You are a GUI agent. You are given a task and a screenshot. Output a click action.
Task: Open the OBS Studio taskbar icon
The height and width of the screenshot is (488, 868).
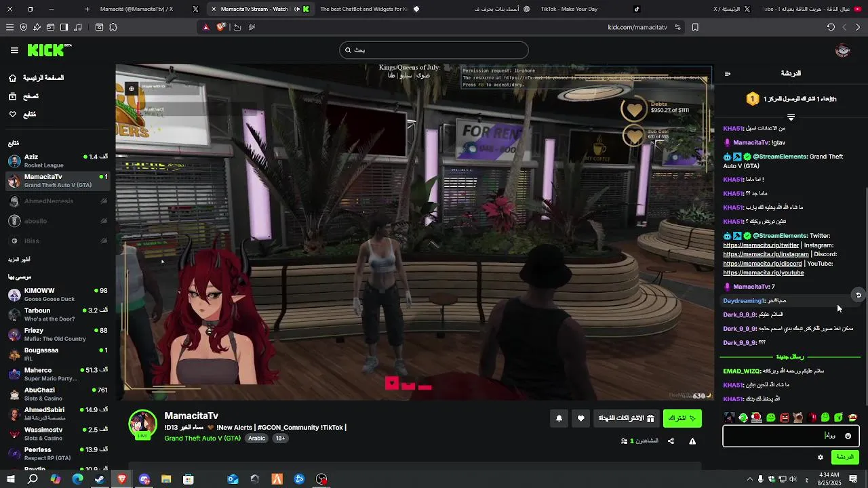pyautogui.click(x=321, y=479)
